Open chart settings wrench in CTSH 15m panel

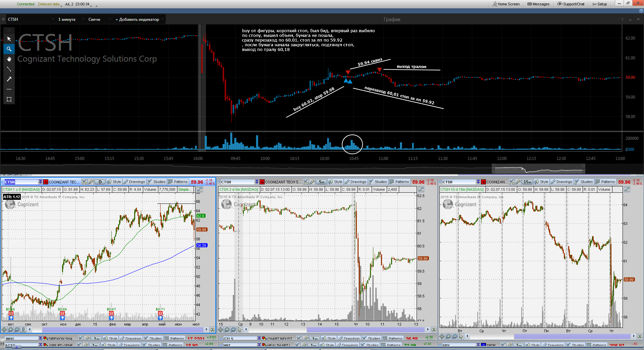tap(518, 182)
